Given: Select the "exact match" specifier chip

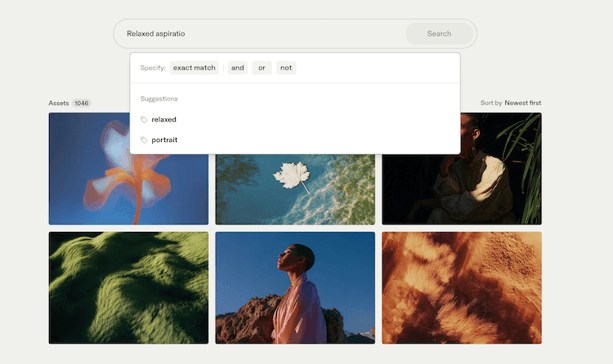Looking at the screenshot, I should click(194, 68).
